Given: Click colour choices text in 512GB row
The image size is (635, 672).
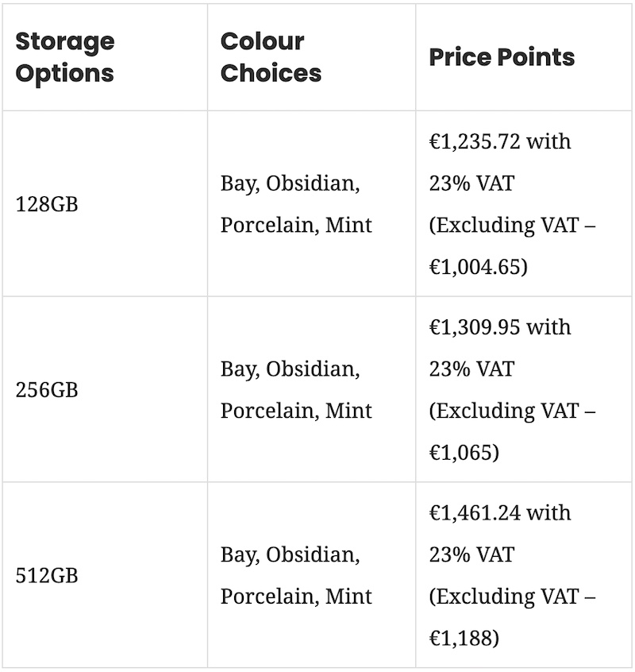Looking at the screenshot, I should [296, 575].
